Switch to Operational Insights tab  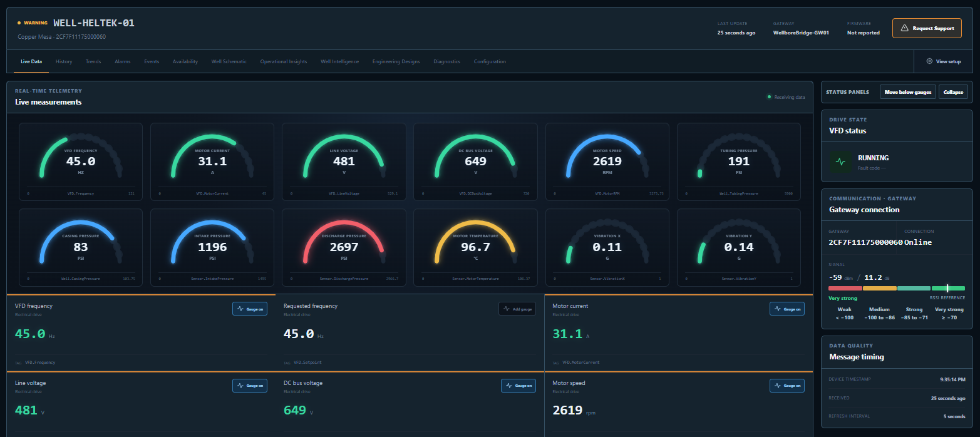pos(284,61)
